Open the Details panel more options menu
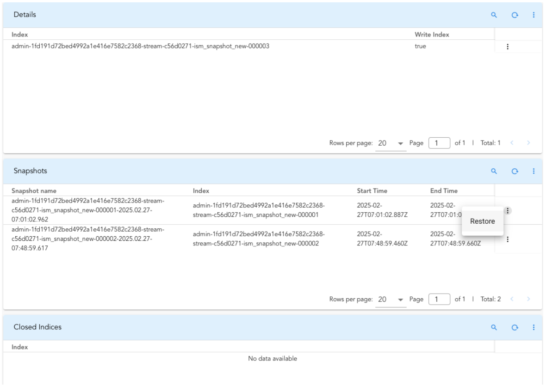 [534, 15]
